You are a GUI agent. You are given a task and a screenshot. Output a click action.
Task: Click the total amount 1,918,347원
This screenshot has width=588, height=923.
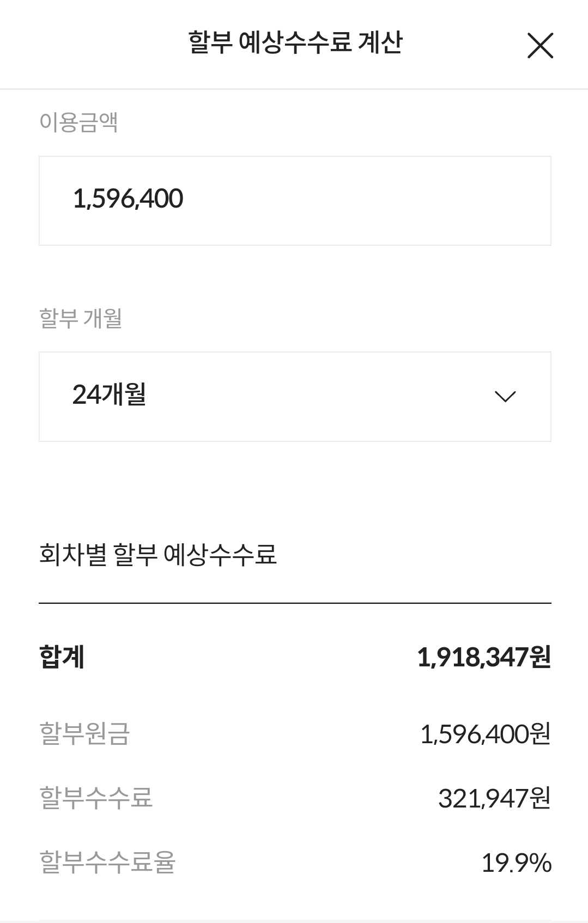pyautogui.click(x=484, y=657)
